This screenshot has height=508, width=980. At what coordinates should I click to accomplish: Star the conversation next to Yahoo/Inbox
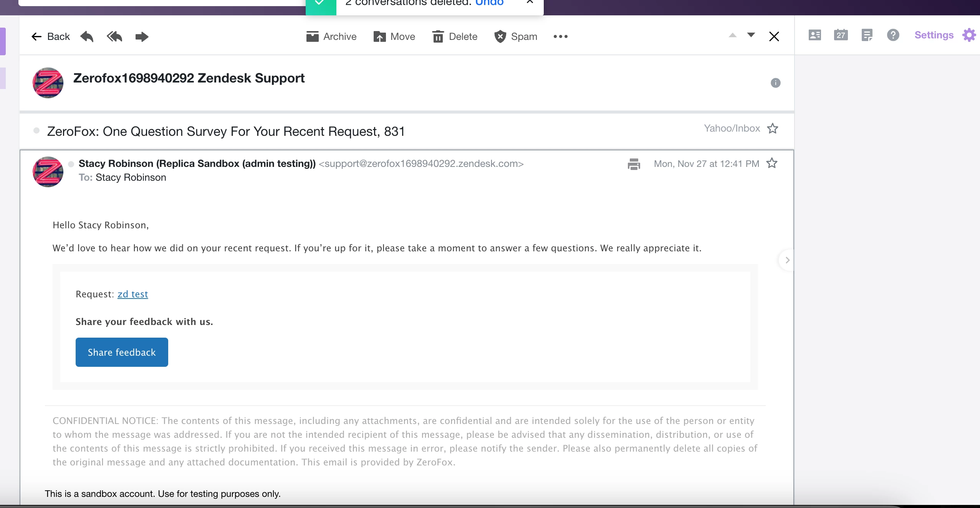tap(772, 129)
